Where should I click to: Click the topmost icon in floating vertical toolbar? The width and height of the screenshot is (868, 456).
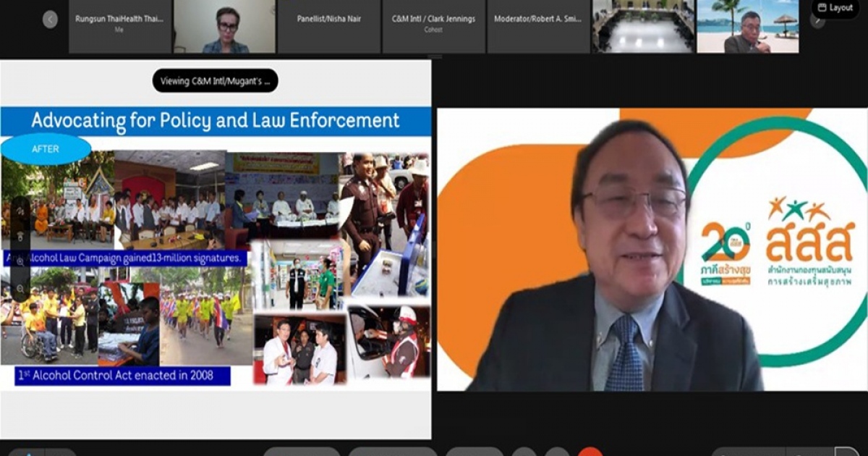tap(20, 211)
